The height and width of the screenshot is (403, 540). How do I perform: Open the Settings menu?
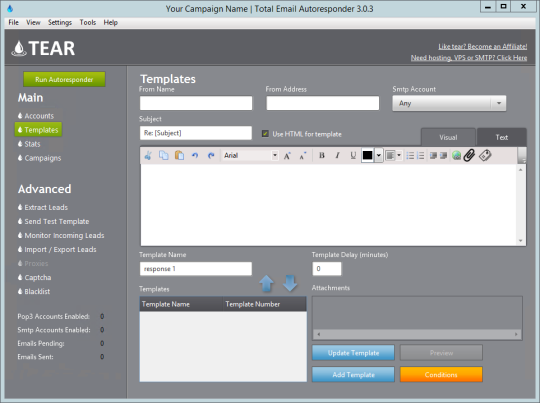[x=60, y=22]
